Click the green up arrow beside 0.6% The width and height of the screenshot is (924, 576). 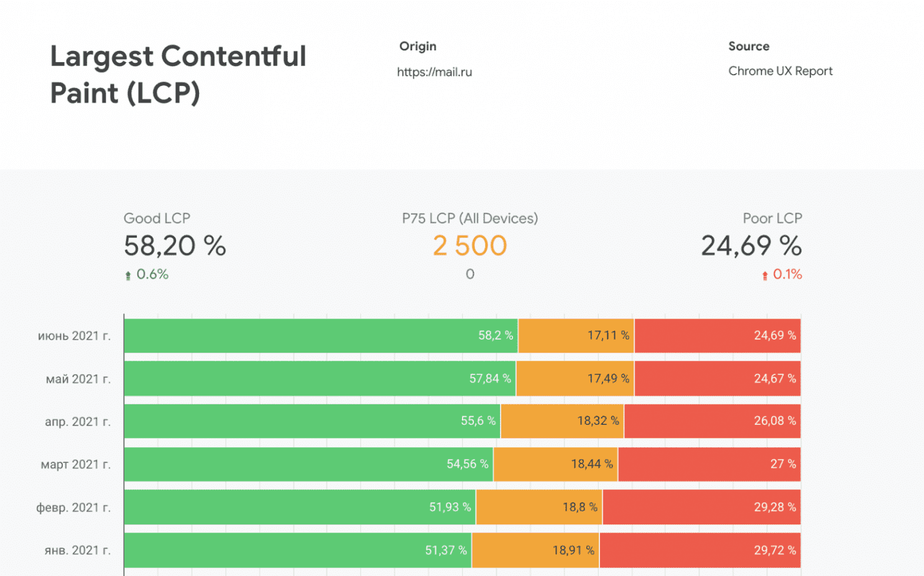[128, 276]
